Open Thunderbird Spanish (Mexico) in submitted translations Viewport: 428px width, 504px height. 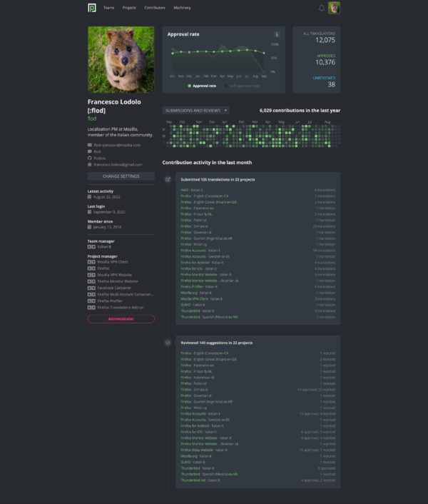209,317
